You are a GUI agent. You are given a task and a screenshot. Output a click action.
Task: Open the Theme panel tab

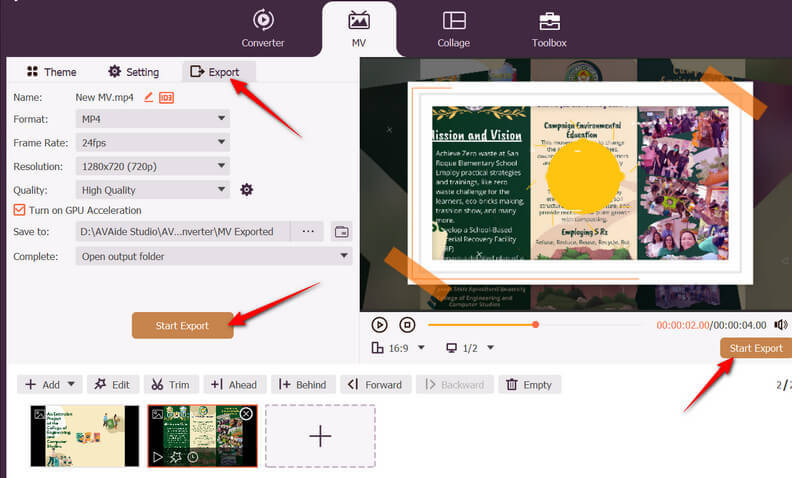tap(51, 72)
